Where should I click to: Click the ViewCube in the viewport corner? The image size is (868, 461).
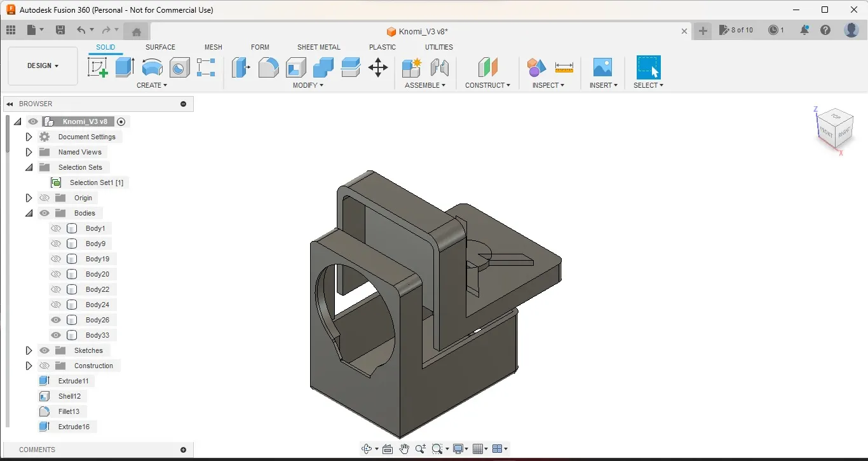click(x=834, y=128)
